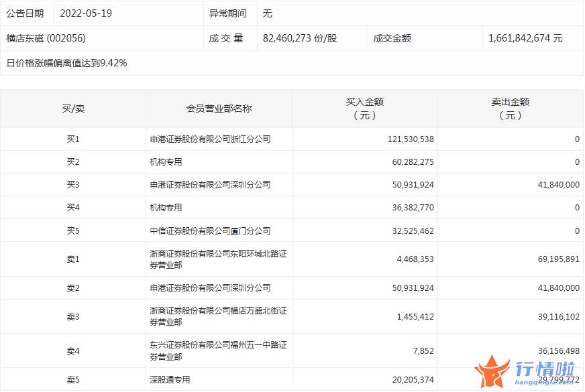Click 浙商证券股份有限公司东阳环城北路证券营业部

point(218,259)
